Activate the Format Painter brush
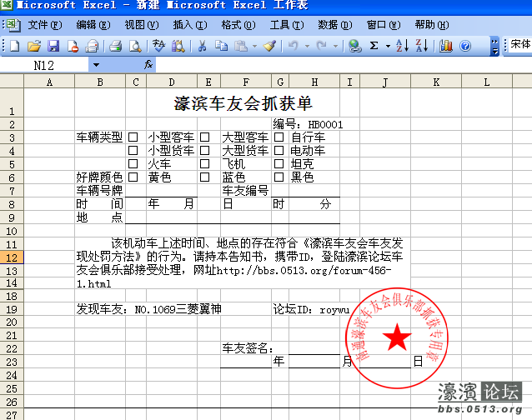Screen dimensions: 532x420 click(x=269, y=46)
